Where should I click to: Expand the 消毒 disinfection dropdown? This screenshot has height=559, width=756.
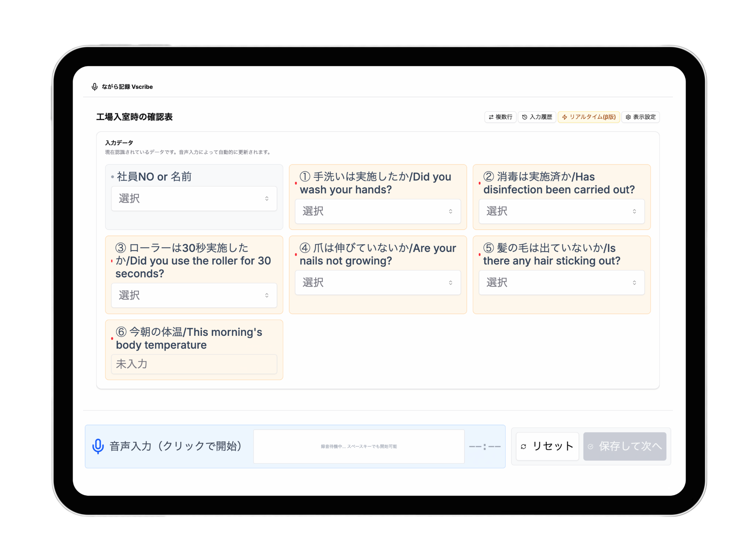[x=561, y=211]
